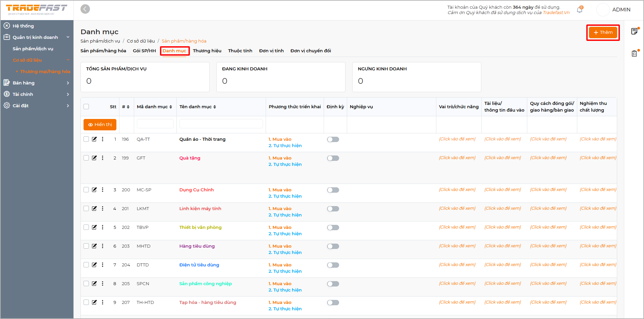Open three-dot menu for Hàng tiêu dùng row

[x=103, y=246]
